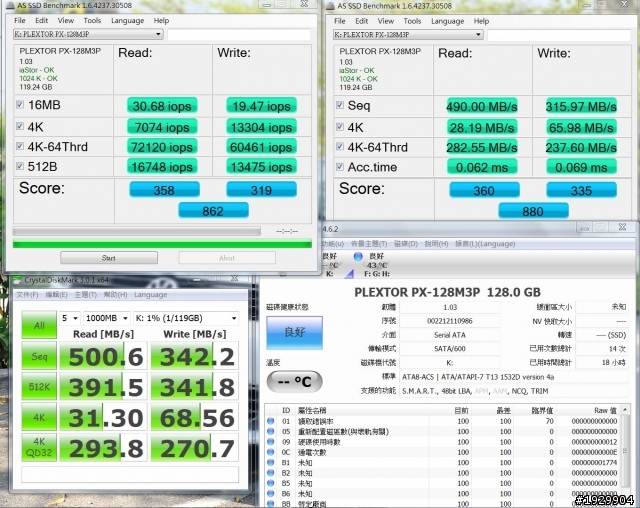Toggle 4K-64Thrd checkbox in left AS SSD window
Viewport: 640px width, 508px height.
click(x=20, y=146)
